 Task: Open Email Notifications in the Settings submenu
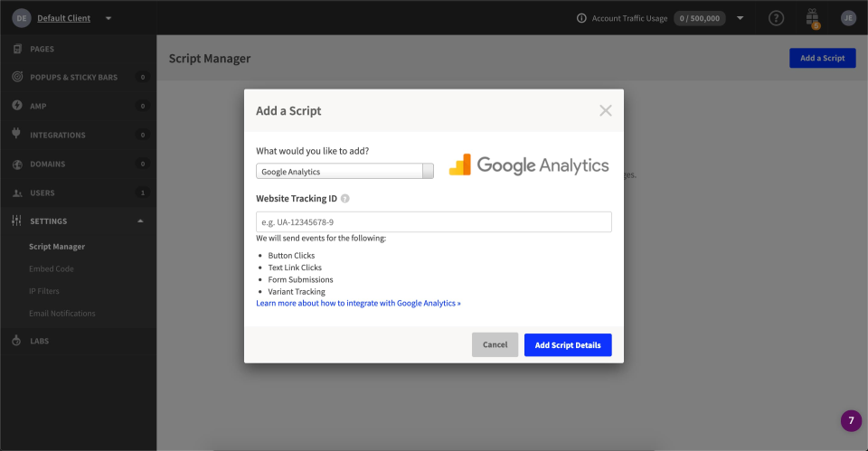pos(62,314)
